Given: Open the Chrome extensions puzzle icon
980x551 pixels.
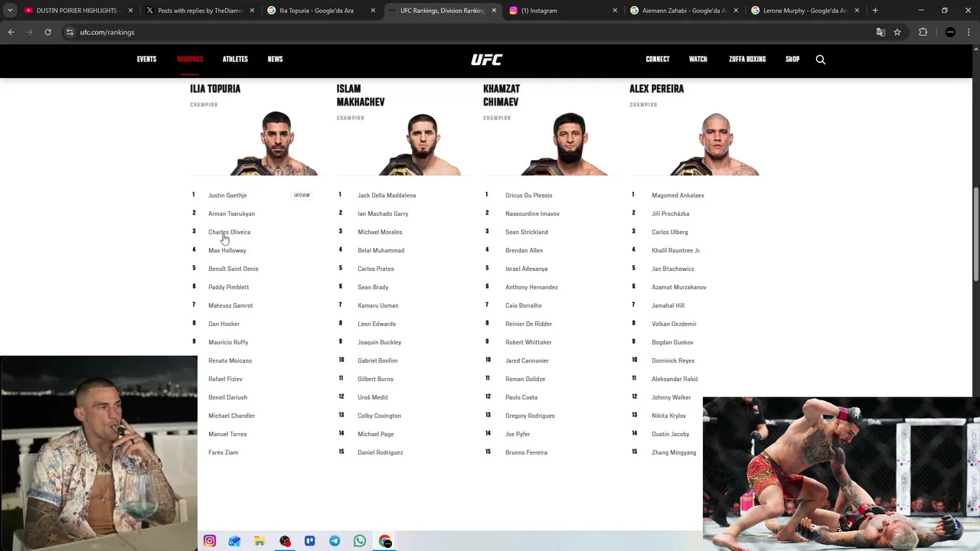Looking at the screenshot, I should (923, 32).
